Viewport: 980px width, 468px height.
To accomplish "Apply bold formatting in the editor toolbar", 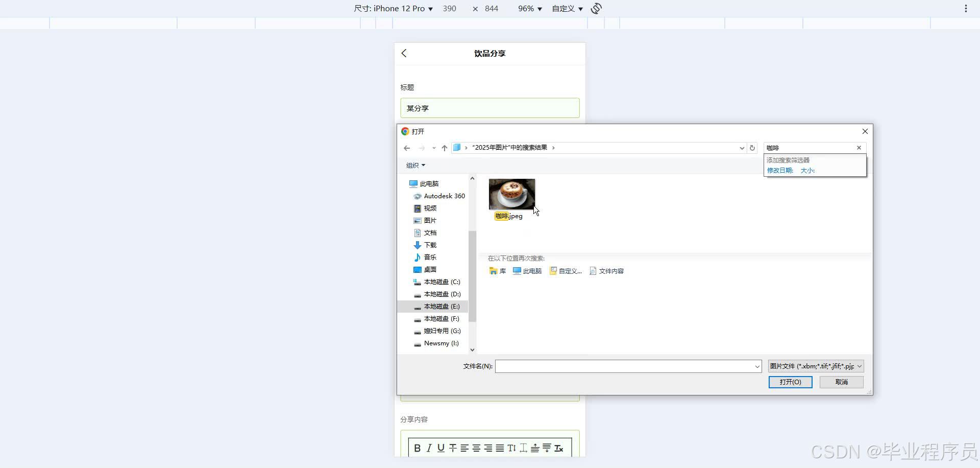I will tap(418, 448).
